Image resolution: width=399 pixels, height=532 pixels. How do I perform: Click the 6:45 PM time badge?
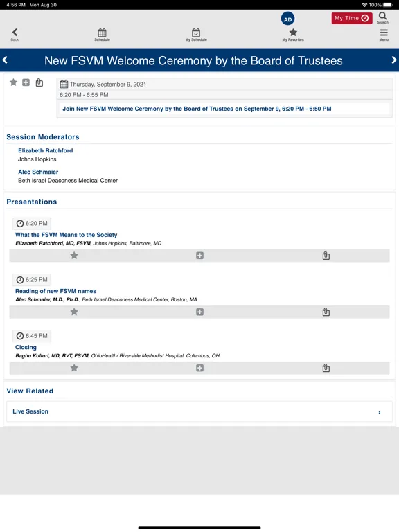[x=32, y=336]
